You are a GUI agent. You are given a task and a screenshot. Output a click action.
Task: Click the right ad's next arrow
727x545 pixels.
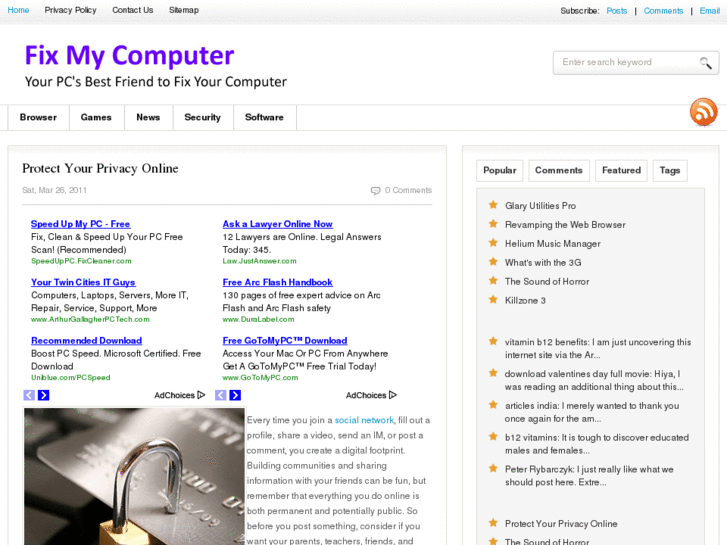tap(235, 395)
